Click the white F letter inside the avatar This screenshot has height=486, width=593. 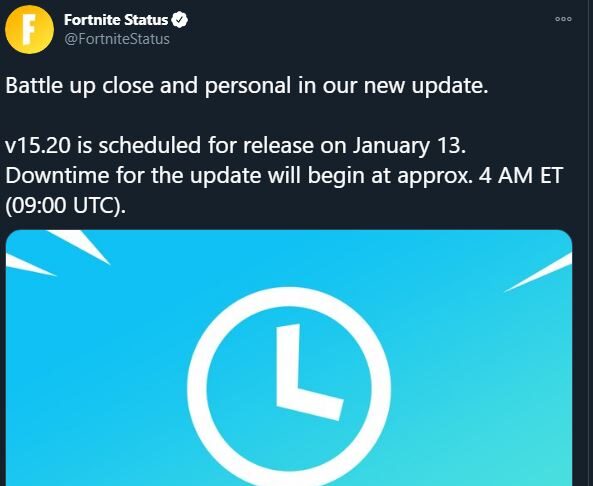(x=29, y=30)
